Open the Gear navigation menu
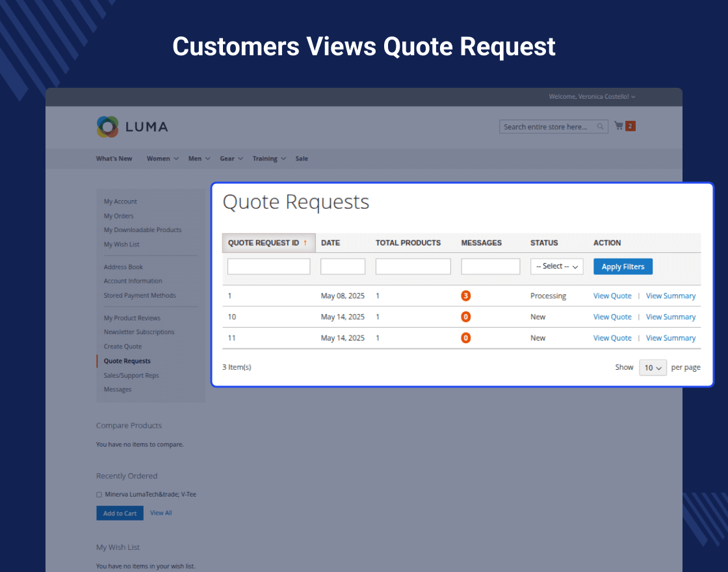The height and width of the screenshot is (572, 728). point(231,159)
